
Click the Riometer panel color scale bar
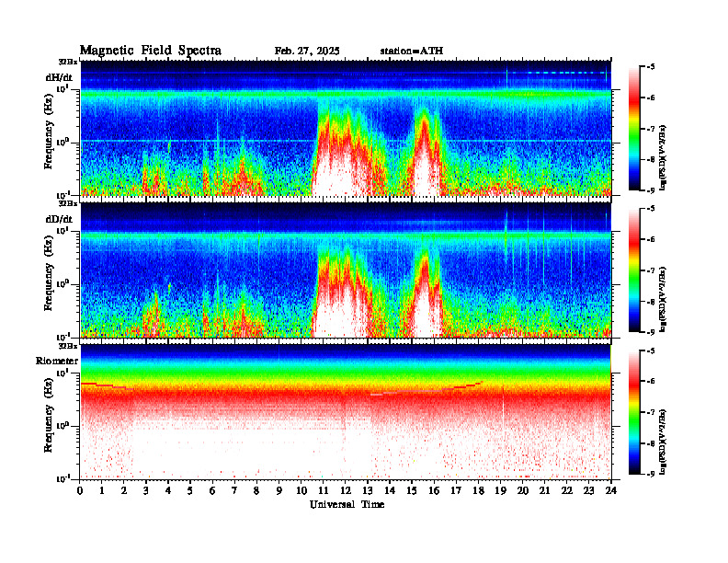(x=634, y=412)
